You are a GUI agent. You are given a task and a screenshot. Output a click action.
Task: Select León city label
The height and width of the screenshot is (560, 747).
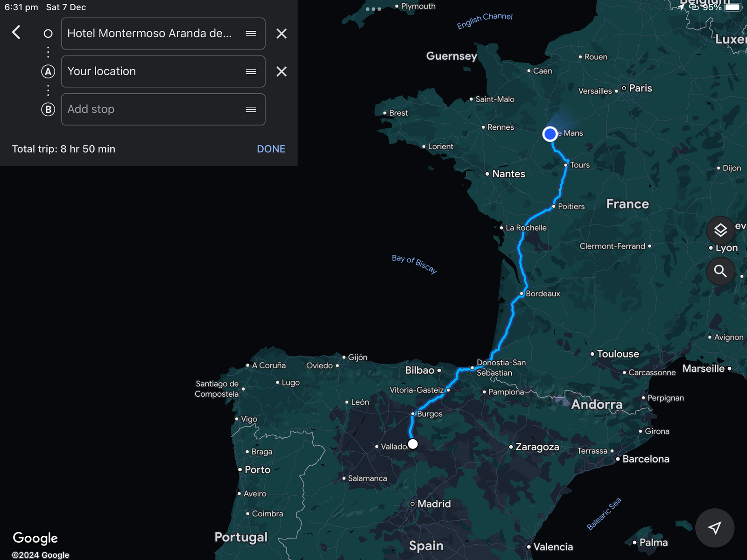pyautogui.click(x=360, y=402)
